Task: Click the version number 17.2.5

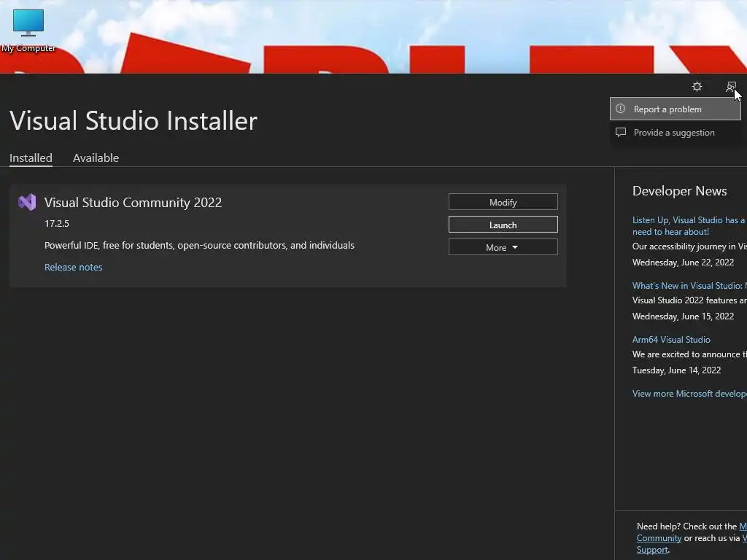Action: click(57, 223)
